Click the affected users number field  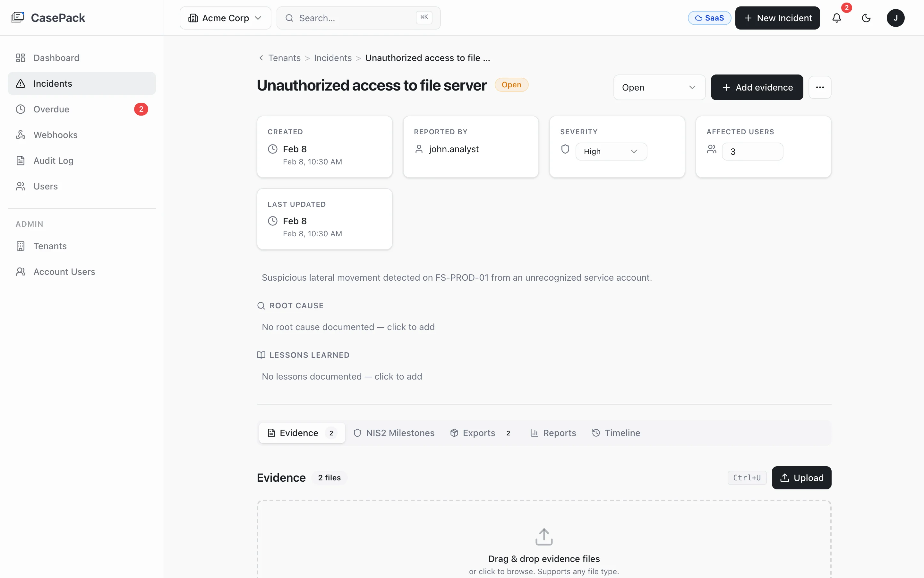(x=752, y=151)
